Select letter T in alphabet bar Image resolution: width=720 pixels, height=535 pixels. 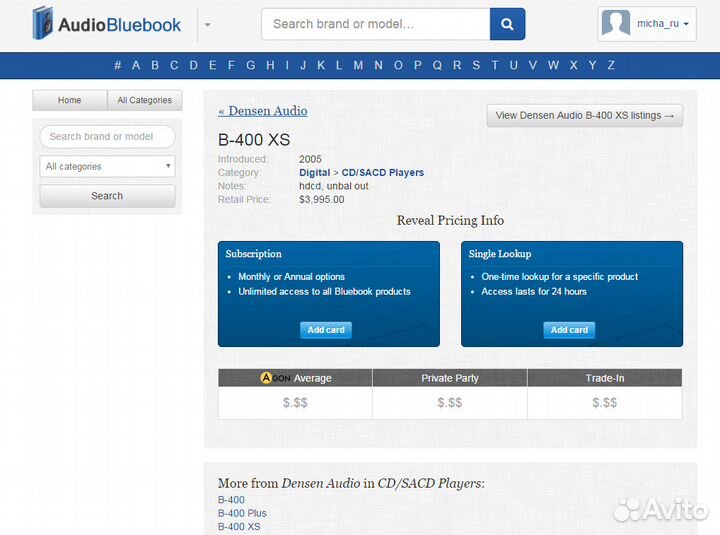tap(495, 65)
